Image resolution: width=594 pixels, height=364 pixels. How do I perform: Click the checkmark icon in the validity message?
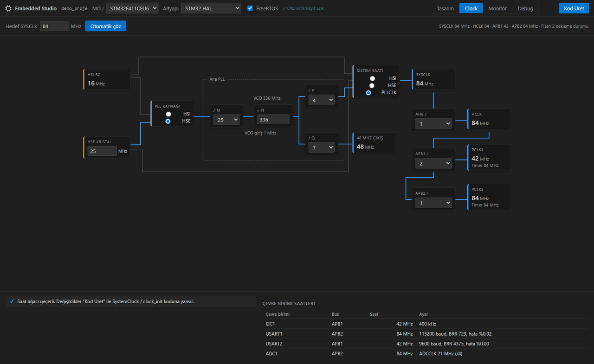(x=12, y=301)
